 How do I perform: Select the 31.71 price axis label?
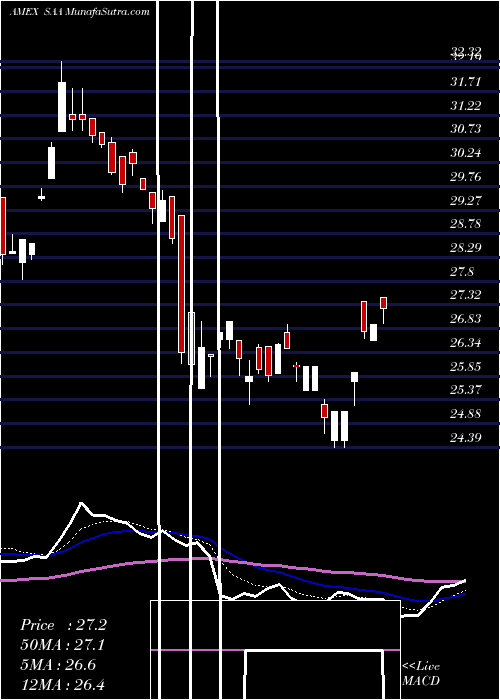pos(466,82)
